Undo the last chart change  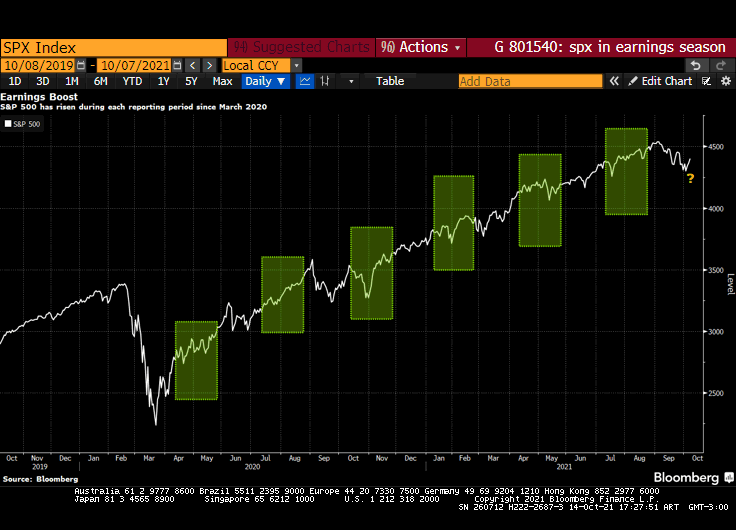(x=696, y=65)
